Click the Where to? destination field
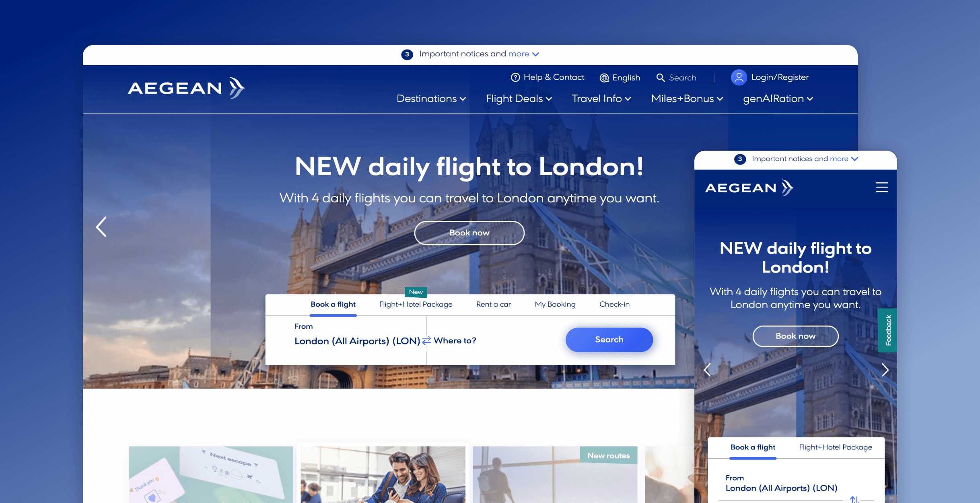This screenshot has width=980, height=503. pos(455,340)
